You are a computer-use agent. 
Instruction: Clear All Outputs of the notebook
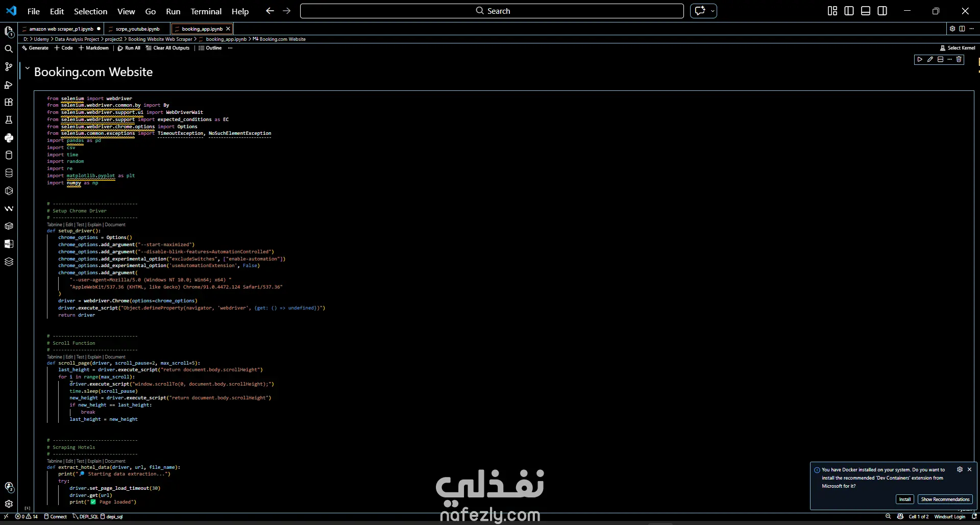tap(168, 48)
